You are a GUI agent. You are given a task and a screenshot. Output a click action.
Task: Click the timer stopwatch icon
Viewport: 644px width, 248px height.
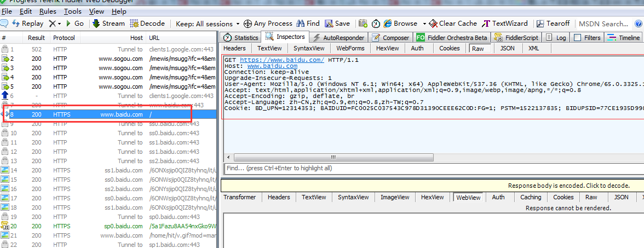[x=376, y=24]
